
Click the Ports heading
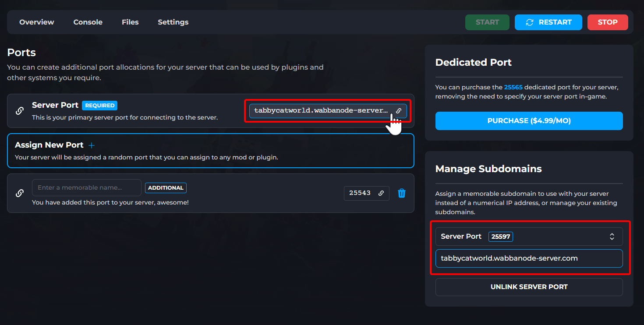tap(21, 53)
